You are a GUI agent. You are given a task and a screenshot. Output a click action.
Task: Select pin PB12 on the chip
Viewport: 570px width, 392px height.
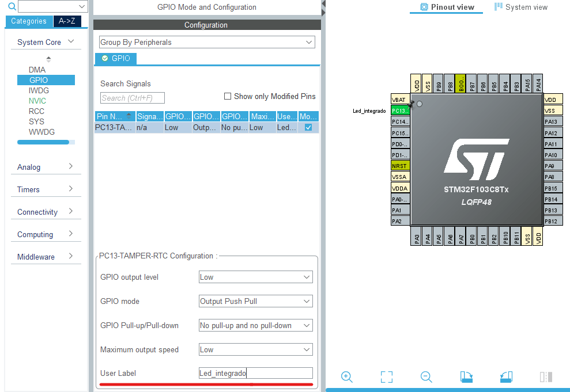(x=553, y=221)
